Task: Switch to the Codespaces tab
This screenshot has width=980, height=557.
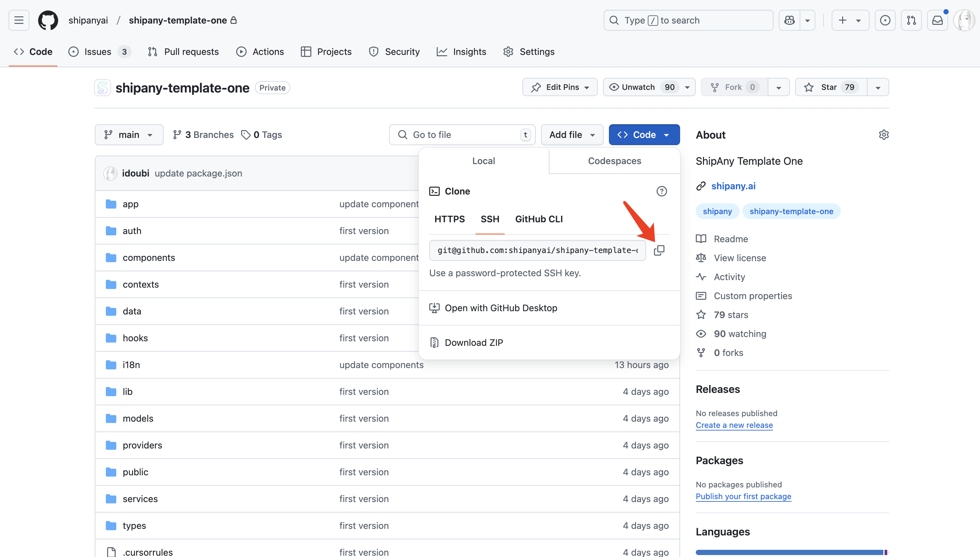Action: point(614,161)
